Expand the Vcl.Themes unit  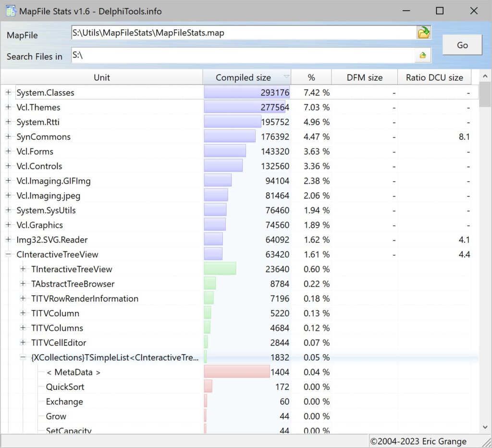pyautogui.click(x=9, y=107)
